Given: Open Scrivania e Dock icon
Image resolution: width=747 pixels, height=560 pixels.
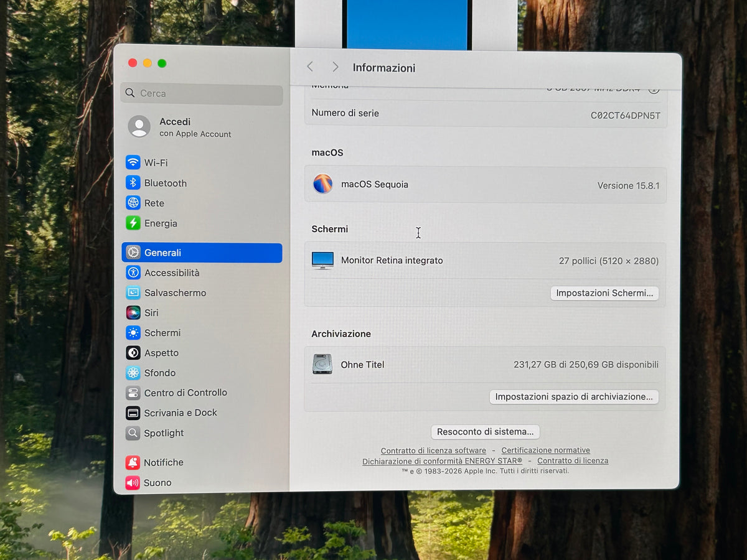Looking at the screenshot, I should coord(133,413).
